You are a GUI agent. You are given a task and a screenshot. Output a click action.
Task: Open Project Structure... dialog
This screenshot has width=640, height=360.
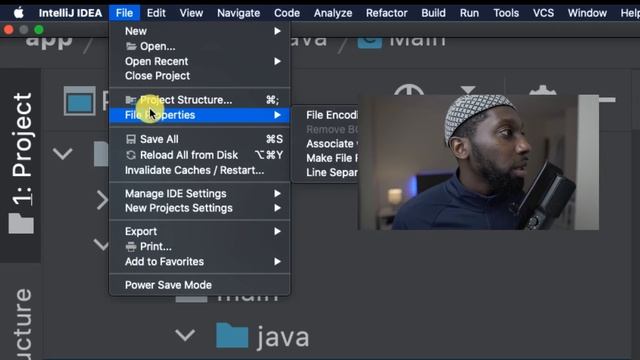pyautogui.click(x=200, y=100)
